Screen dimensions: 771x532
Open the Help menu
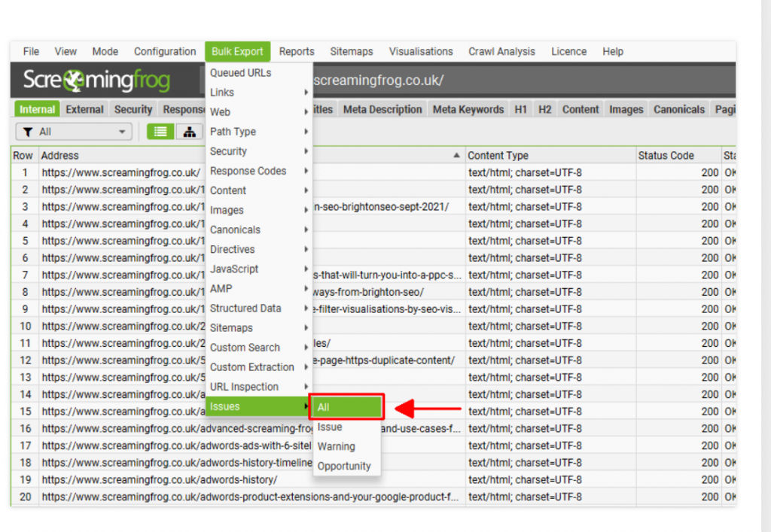coord(612,51)
